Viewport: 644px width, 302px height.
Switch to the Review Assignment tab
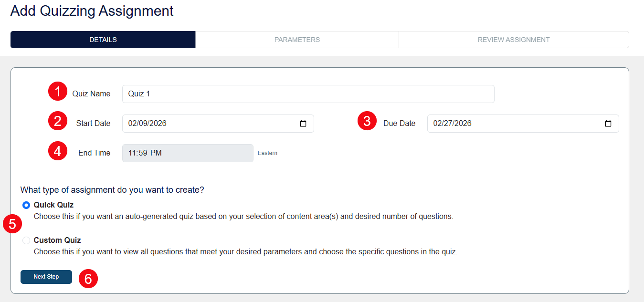pyautogui.click(x=513, y=39)
